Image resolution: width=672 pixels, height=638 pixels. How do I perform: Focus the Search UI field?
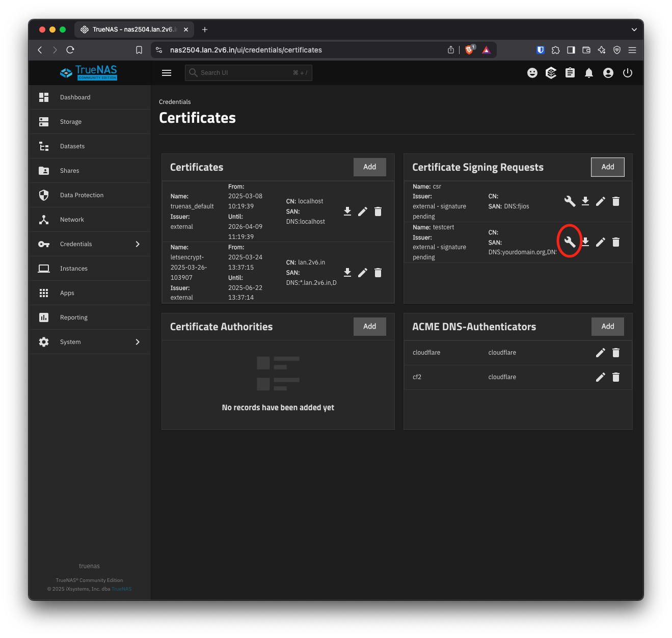click(249, 73)
